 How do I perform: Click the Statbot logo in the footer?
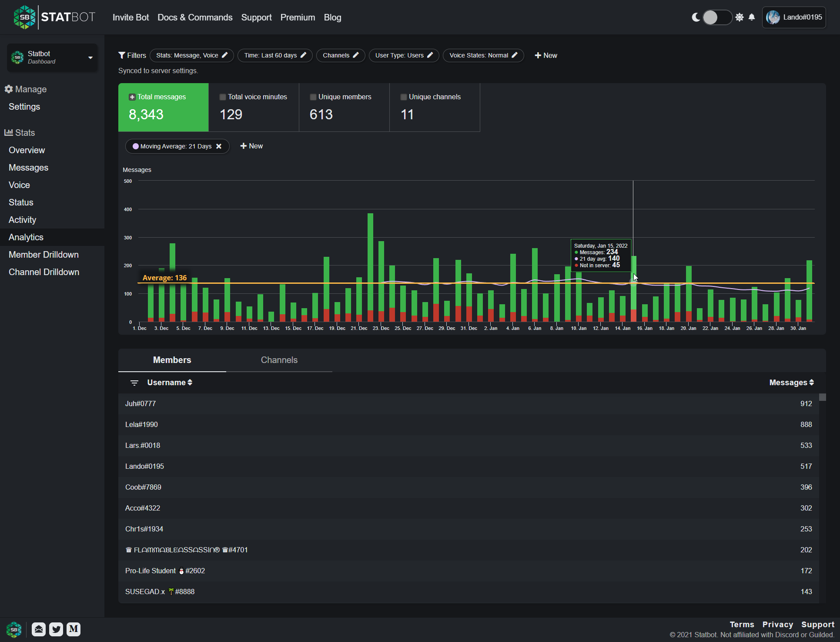click(14, 629)
